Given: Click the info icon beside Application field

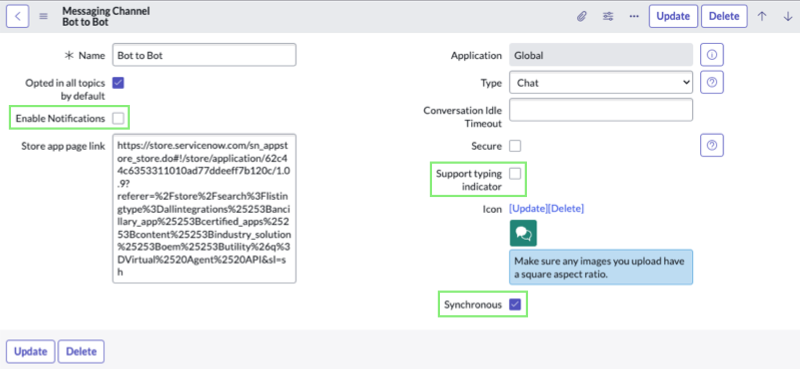Looking at the screenshot, I should (712, 55).
